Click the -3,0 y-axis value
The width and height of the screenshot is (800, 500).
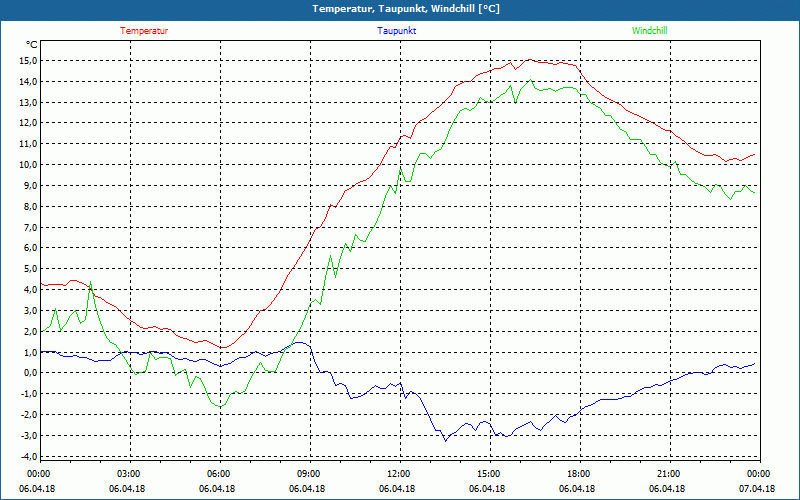[x=29, y=436]
